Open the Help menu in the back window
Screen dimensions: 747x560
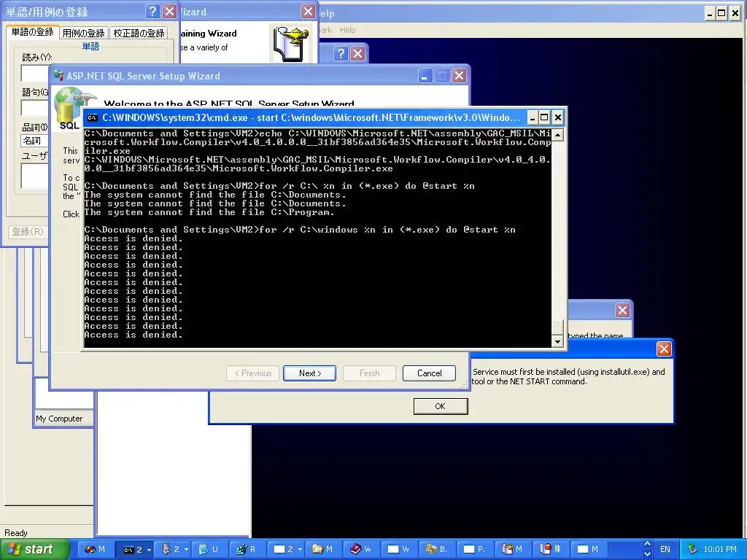pyautogui.click(x=347, y=30)
